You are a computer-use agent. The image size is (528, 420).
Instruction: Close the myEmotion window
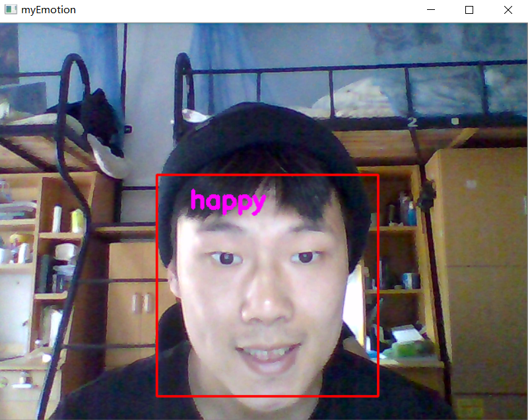click(x=508, y=10)
